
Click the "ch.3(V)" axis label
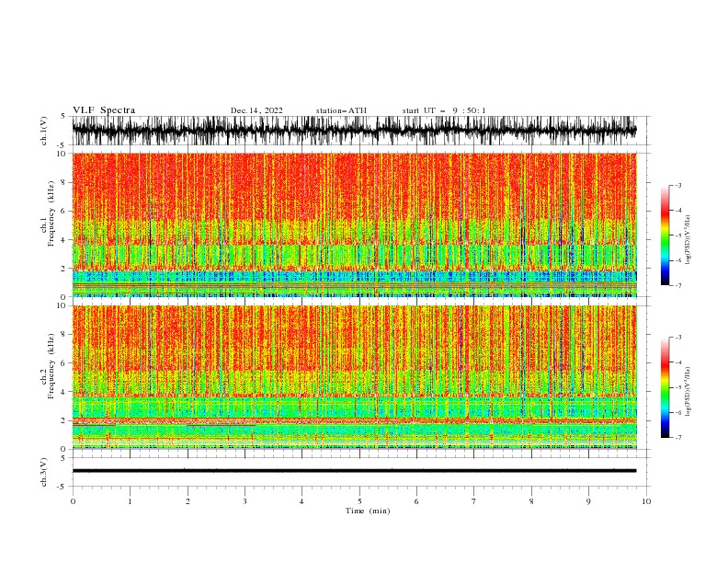[44, 473]
